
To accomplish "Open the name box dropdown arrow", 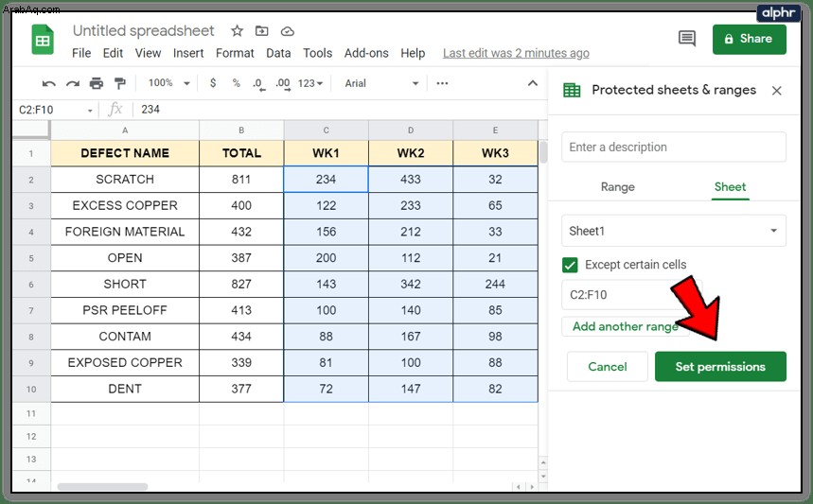I will coord(90,111).
